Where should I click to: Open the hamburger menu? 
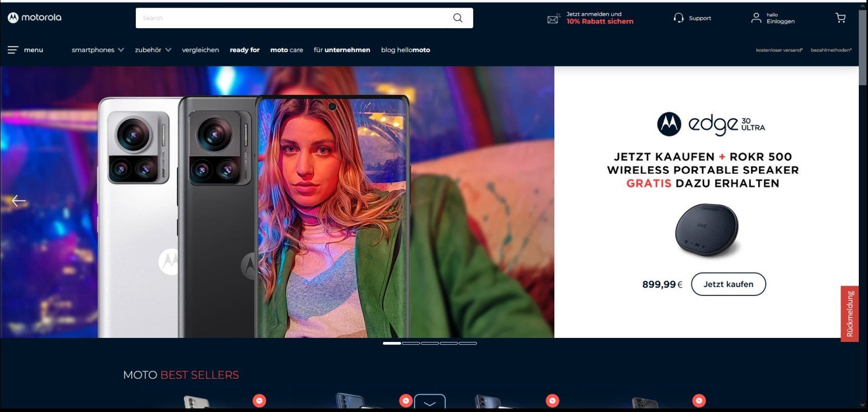pos(13,50)
